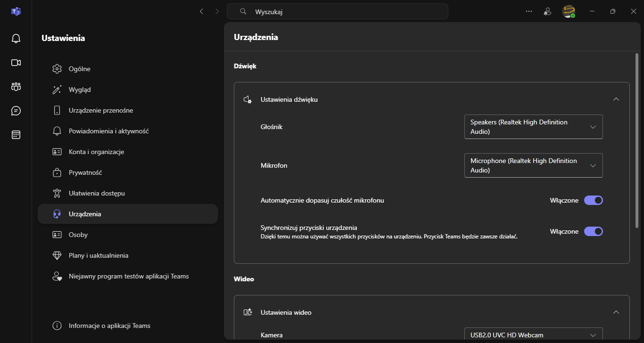
Task: Open the Głośnik speakers dropdown
Action: 533,127
